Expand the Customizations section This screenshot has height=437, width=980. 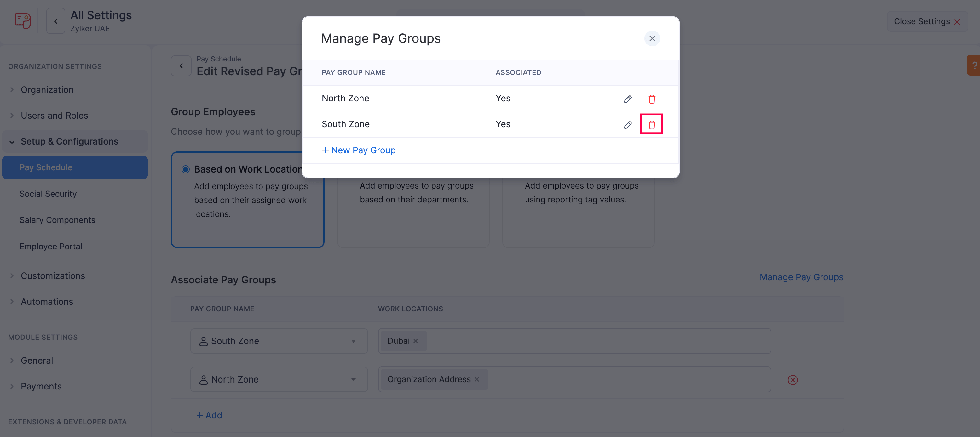tap(53, 276)
